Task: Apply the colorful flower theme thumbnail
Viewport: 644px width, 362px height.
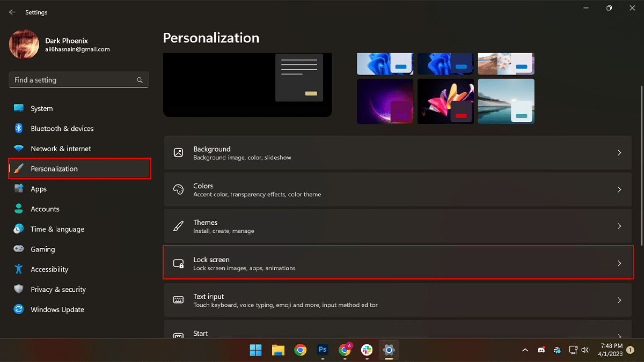Action: (x=445, y=101)
